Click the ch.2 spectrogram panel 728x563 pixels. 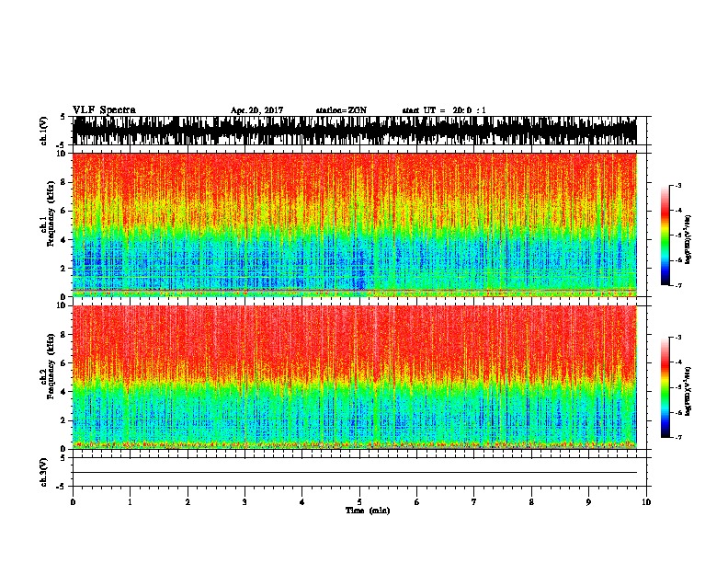pyautogui.click(x=355, y=377)
